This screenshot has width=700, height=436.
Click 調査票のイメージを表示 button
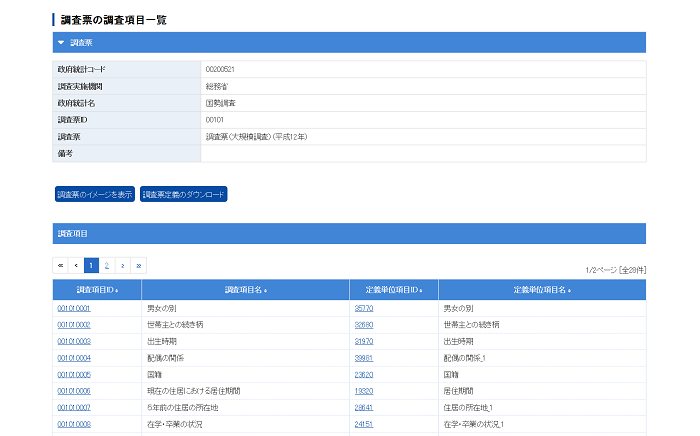pyautogui.click(x=95, y=194)
